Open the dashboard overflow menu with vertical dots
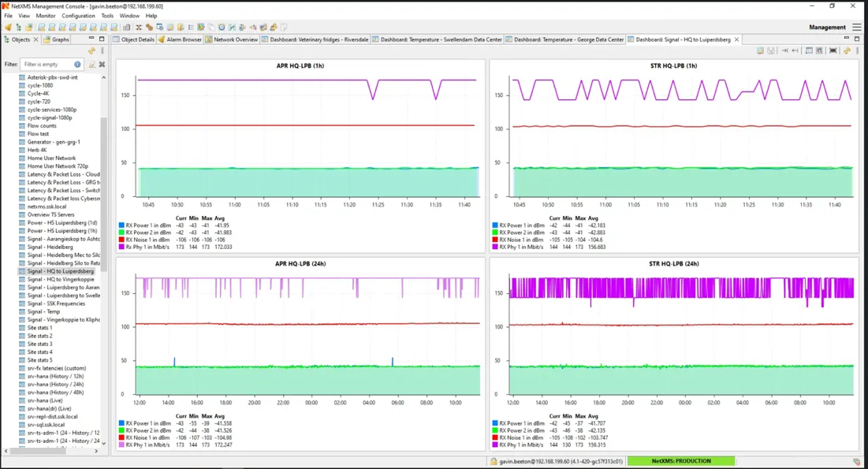This screenshot has width=868, height=469. pos(857,50)
